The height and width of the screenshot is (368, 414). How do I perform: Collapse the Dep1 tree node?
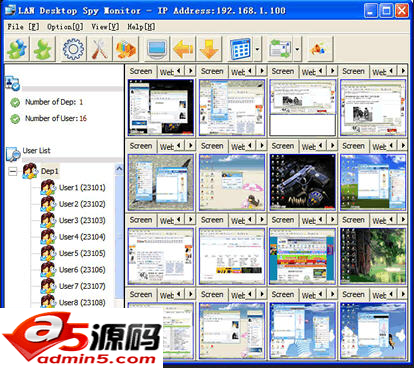(x=13, y=171)
